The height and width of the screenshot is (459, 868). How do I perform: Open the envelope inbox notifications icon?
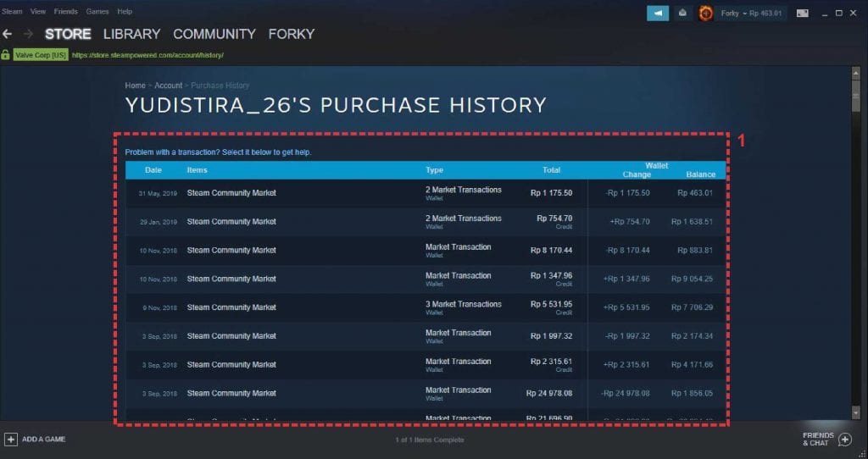[682, 14]
